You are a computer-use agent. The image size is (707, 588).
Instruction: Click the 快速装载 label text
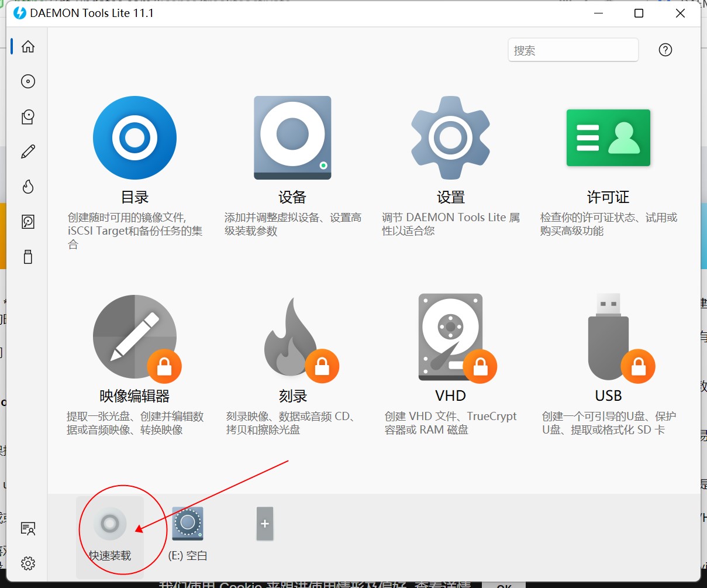coord(110,555)
